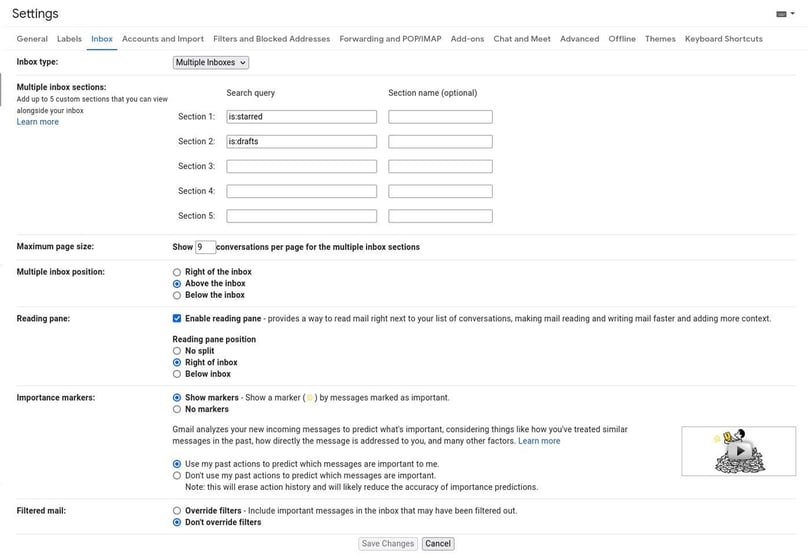The height and width of the screenshot is (558, 810).
Task: Click Section 5 name field
Action: pyautogui.click(x=441, y=216)
